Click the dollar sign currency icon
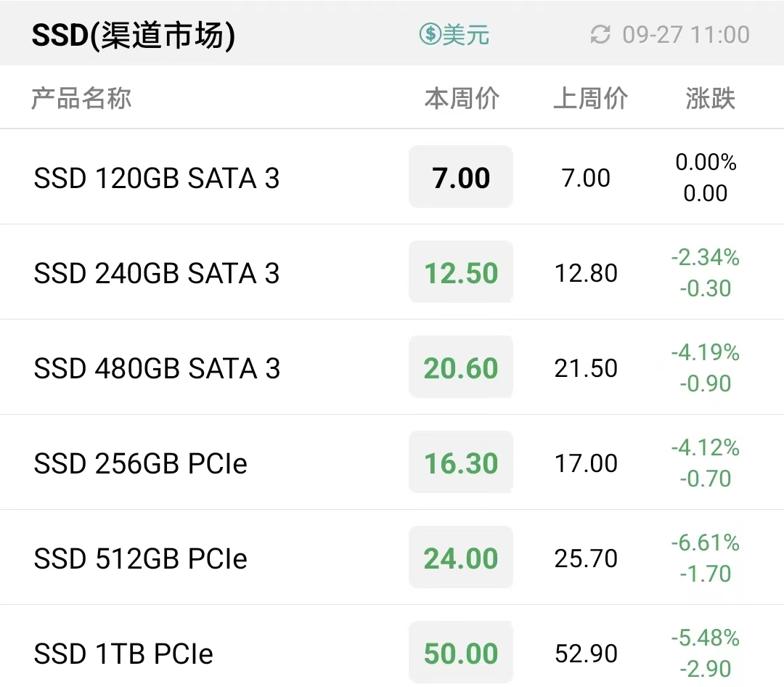The image size is (784, 687). (x=430, y=34)
